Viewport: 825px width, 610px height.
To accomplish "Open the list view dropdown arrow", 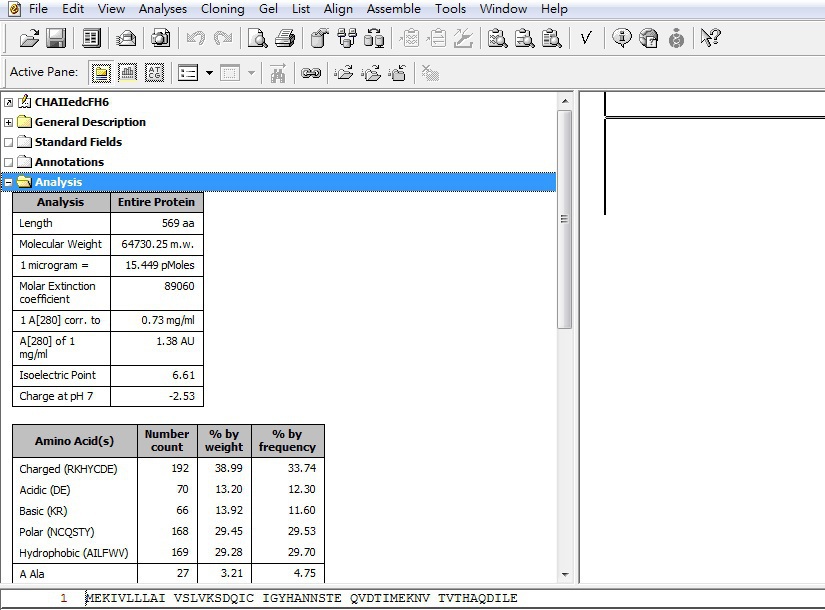I will [209, 73].
